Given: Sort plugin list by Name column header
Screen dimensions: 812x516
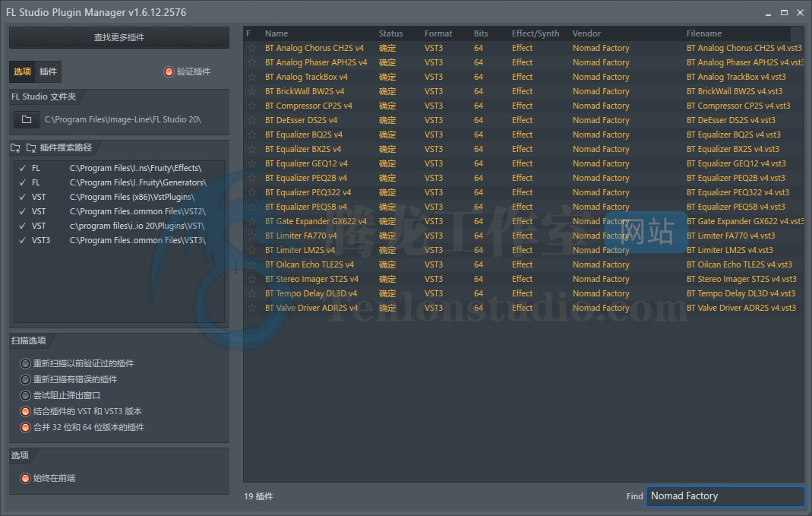Looking at the screenshot, I should 276,33.
